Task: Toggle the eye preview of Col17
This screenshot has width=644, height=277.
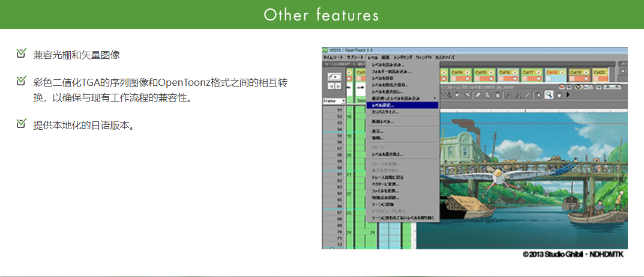Action: (538, 72)
